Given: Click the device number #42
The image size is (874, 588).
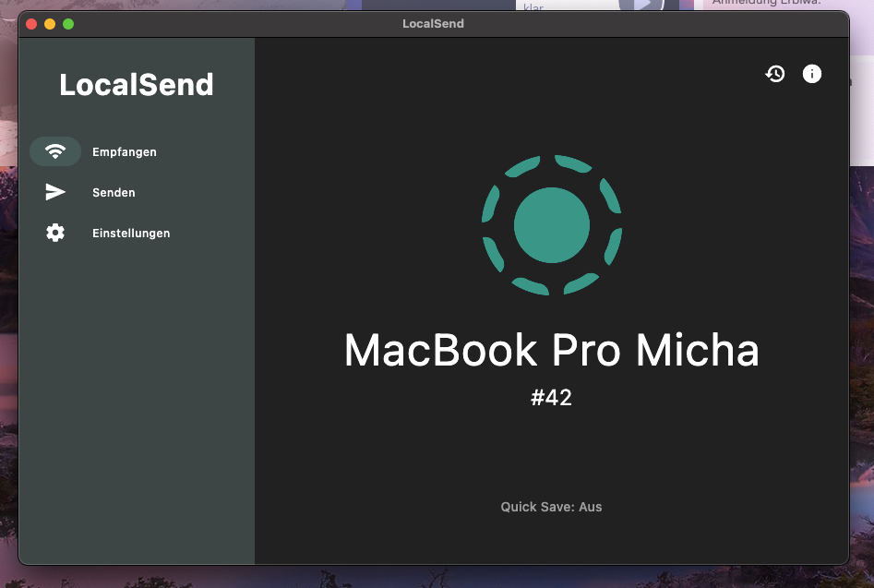Looking at the screenshot, I should point(551,398).
